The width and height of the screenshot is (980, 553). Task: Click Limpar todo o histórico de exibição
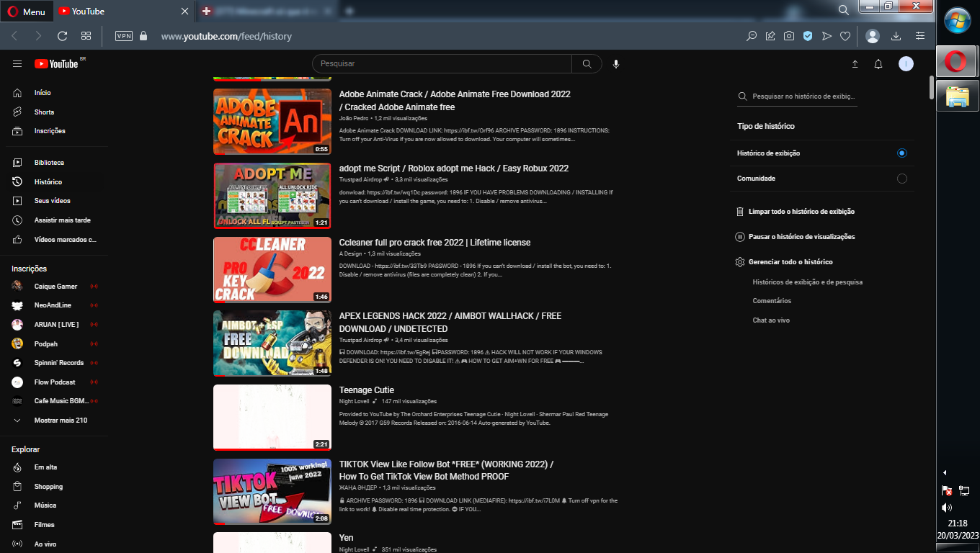click(796, 212)
